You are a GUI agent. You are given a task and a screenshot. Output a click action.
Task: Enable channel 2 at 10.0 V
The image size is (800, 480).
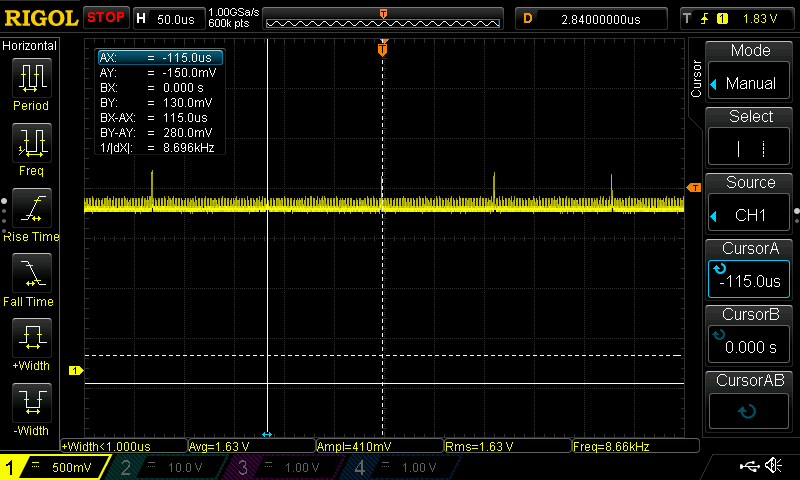tap(170, 467)
